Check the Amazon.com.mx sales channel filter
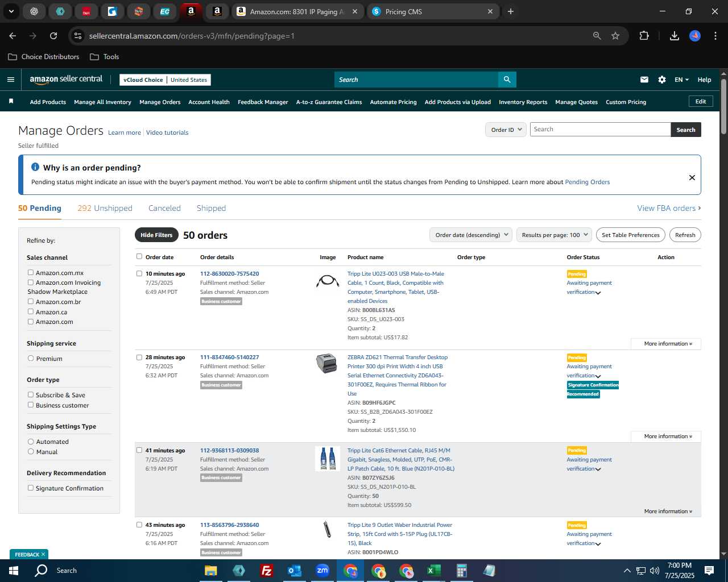The height and width of the screenshot is (582, 728). (x=31, y=272)
